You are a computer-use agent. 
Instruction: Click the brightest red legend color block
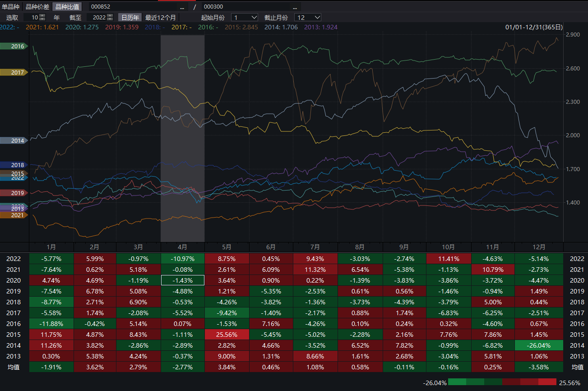(547, 382)
